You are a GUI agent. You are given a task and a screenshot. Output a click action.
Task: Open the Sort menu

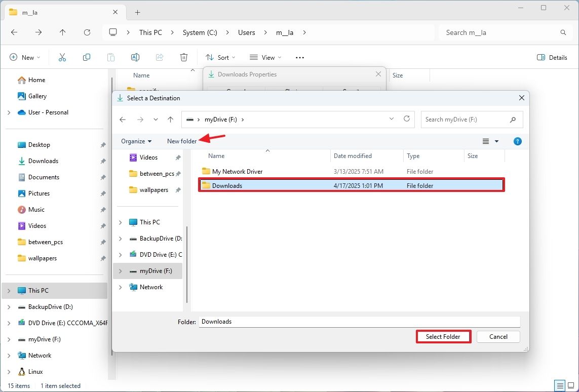point(220,57)
